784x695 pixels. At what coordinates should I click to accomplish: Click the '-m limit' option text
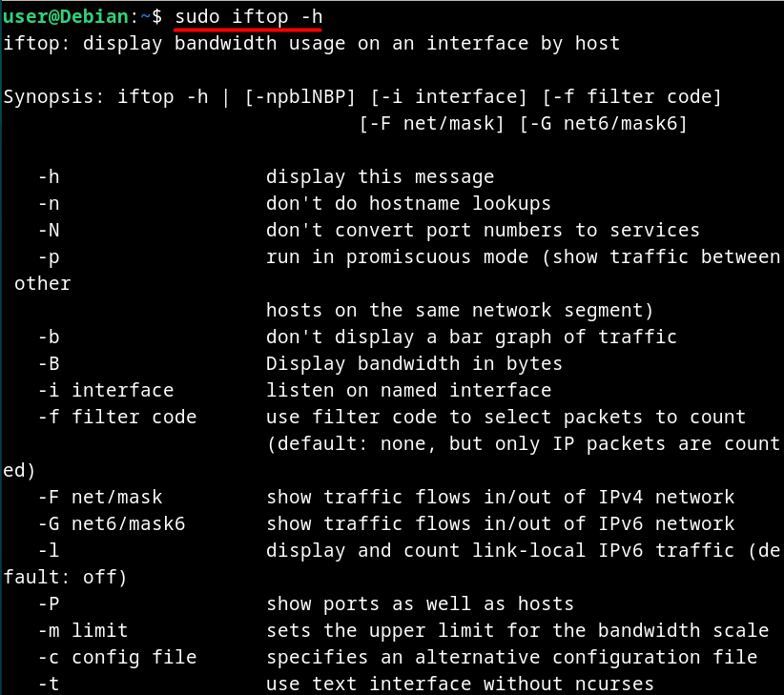(x=84, y=630)
